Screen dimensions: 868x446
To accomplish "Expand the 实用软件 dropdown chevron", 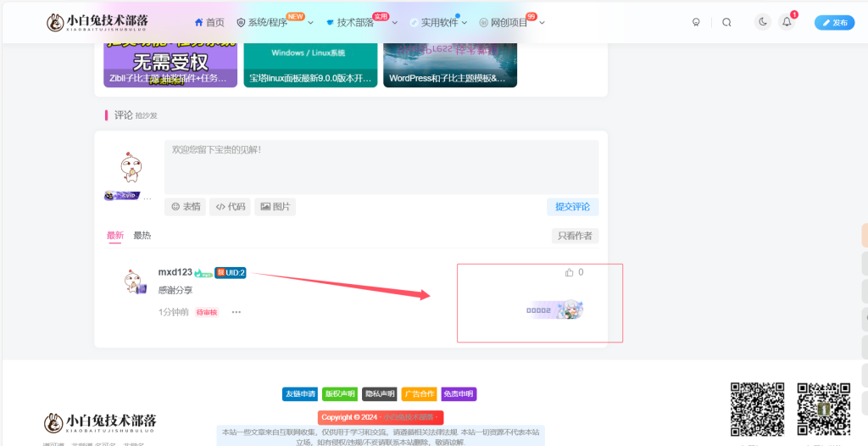I will tap(465, 23).
